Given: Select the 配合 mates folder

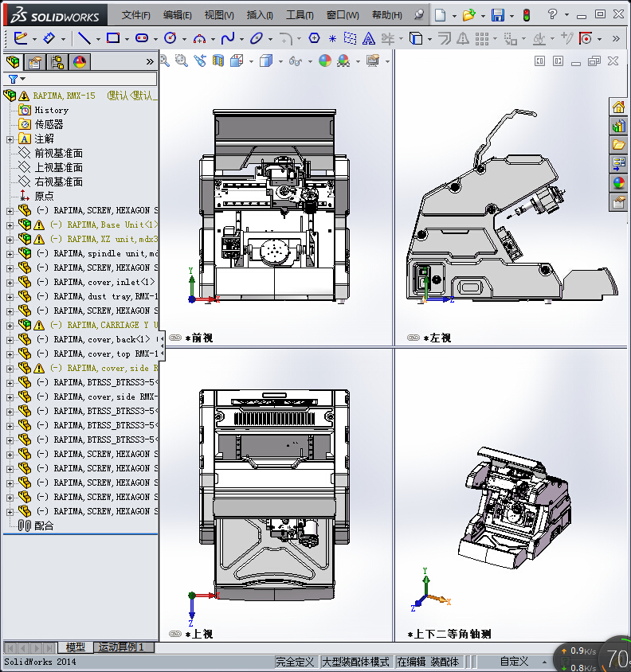Looking at the screenshot, I should pos(44,525).
